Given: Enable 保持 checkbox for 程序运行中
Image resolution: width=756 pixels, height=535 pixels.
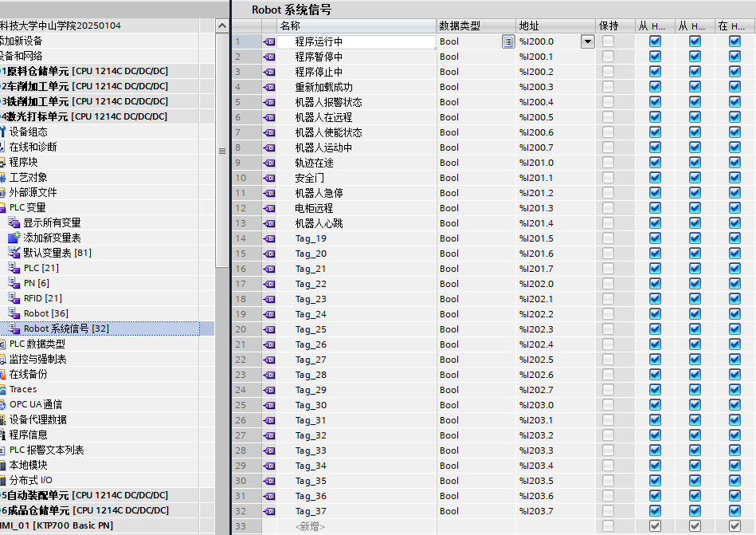Looking at the screenshot, I should click(609, 41).
